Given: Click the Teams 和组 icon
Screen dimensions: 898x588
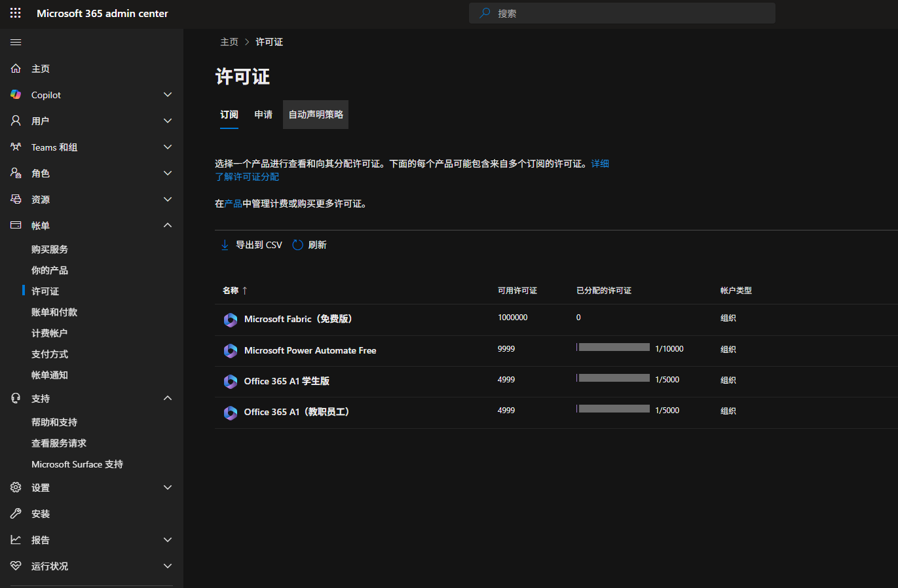Looking at the screenshot, I should click(16, 147).
